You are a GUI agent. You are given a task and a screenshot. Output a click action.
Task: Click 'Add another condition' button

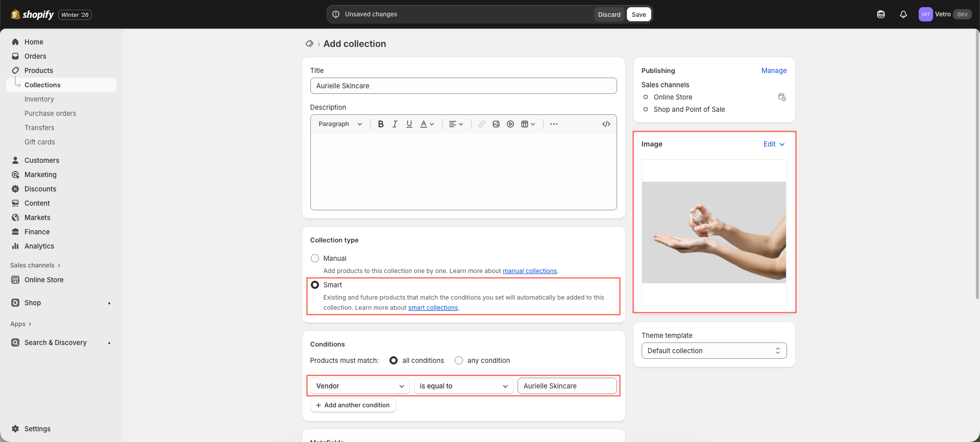pyautogui.click(x=353, y=405)
